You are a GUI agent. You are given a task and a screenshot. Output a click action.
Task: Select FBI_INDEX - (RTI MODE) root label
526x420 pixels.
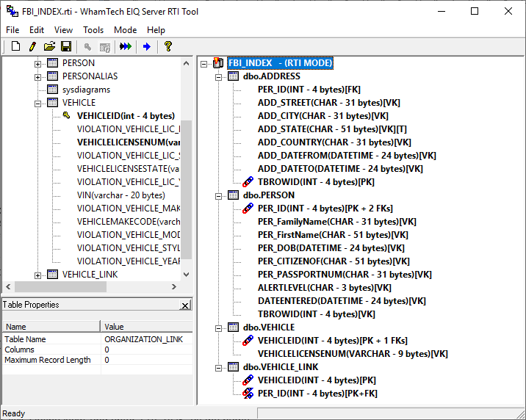[x=280, y=62]
